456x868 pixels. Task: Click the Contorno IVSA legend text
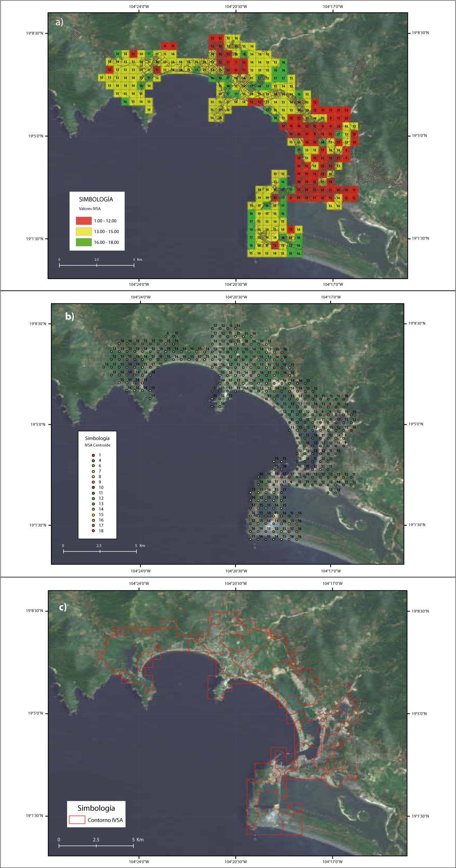point(105,820)
